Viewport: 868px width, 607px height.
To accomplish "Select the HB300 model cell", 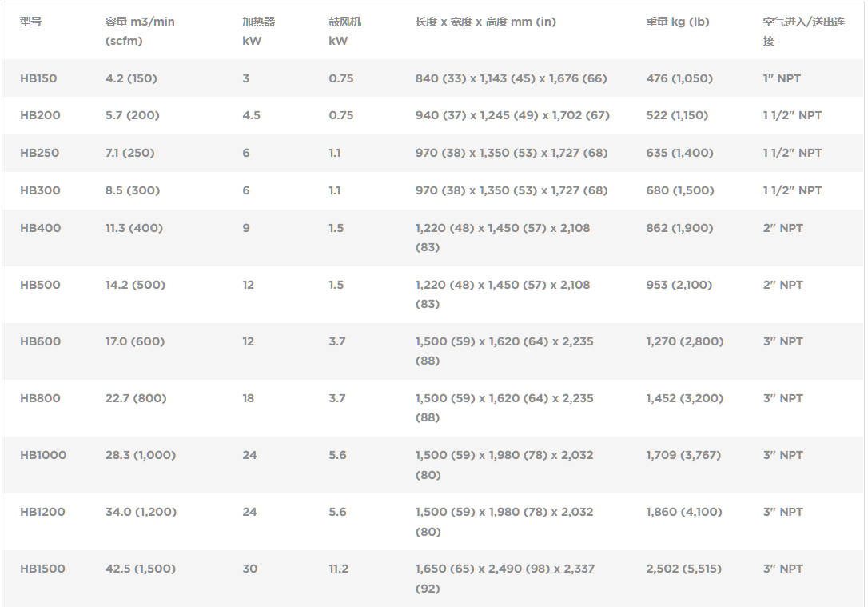I will pos(40,190).
